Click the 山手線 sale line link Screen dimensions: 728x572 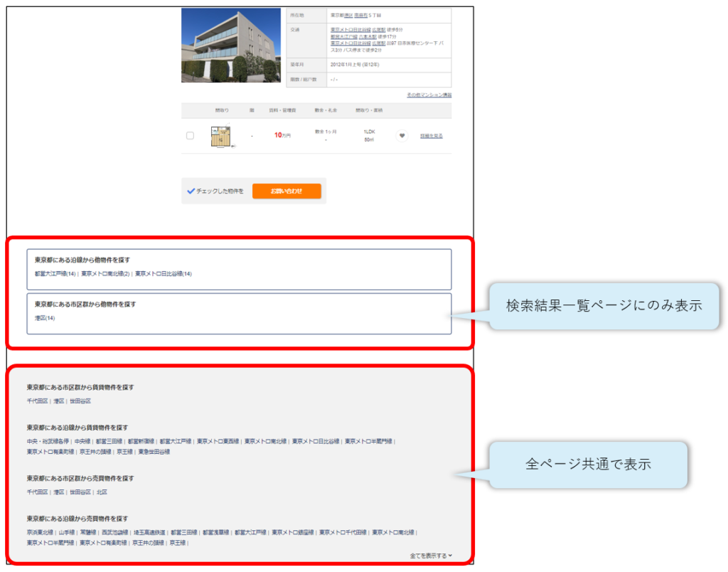tap(68, 532)
